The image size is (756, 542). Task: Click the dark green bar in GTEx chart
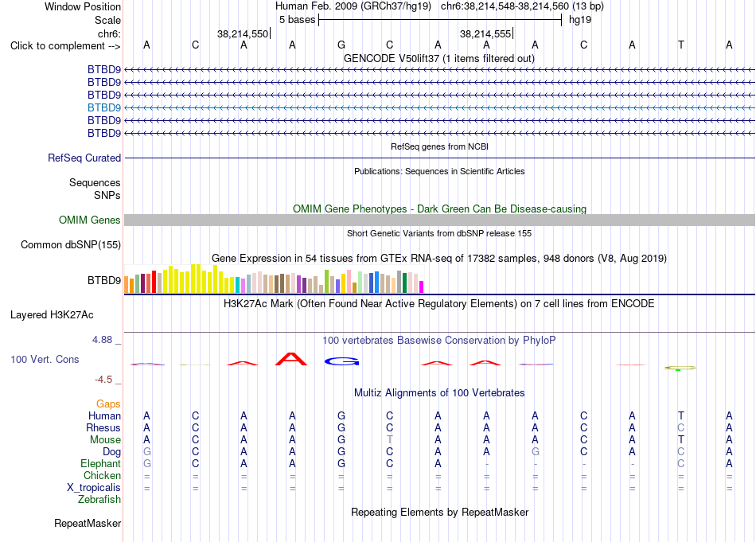point(404,283)
